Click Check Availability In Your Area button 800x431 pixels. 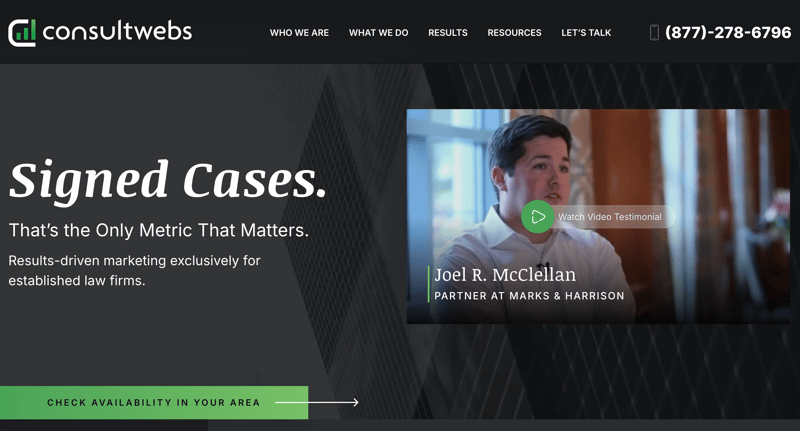pyautogui.click(x=154, y=402)
